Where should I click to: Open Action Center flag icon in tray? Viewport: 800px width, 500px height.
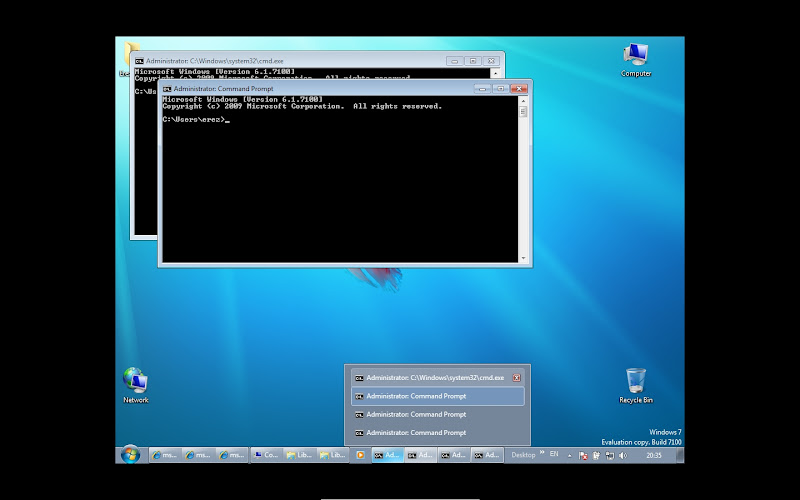[583, 456]
